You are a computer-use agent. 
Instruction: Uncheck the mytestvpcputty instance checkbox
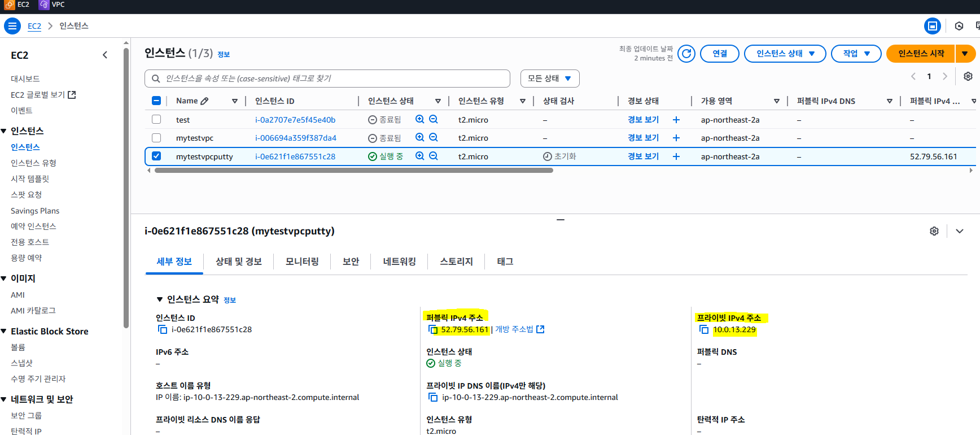tap(156, 156)
